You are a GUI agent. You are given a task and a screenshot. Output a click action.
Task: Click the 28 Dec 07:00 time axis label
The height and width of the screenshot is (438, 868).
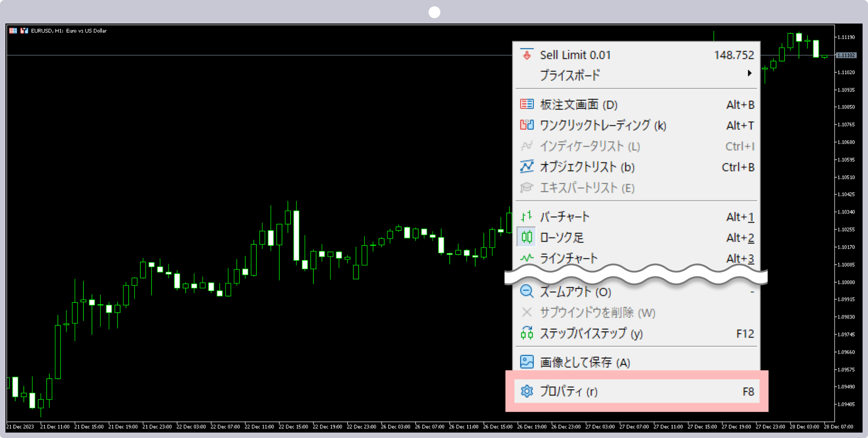tap(838, 427)
